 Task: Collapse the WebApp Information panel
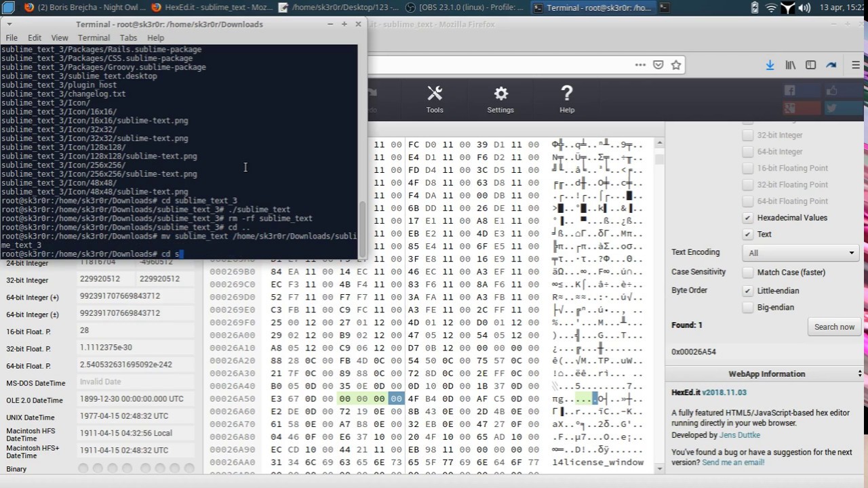click(x=859, y=374)
